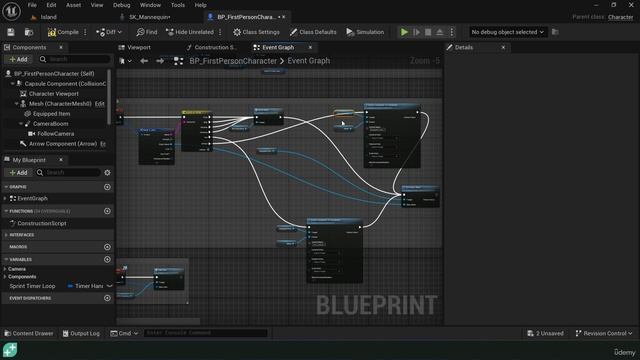640x360 pixels.
Task: Add a new variable with plus icon
Action: tap(107, 259)
